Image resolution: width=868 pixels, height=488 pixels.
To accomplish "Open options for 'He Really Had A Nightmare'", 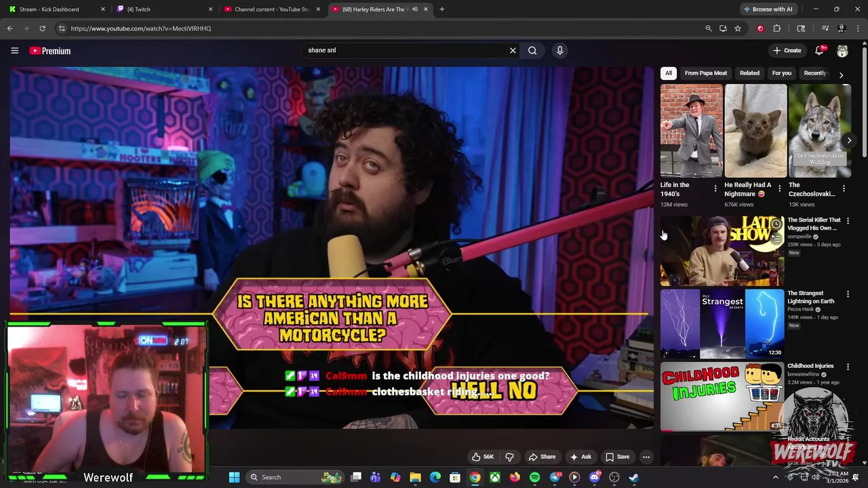I will point(779,188).
